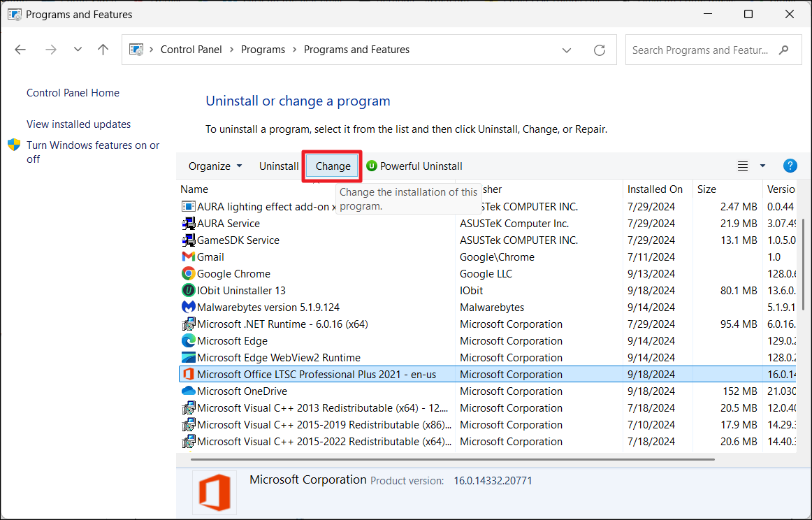Click the horizontal scrollbar under the list
This screenshot has width=812, height=520.
452,459
